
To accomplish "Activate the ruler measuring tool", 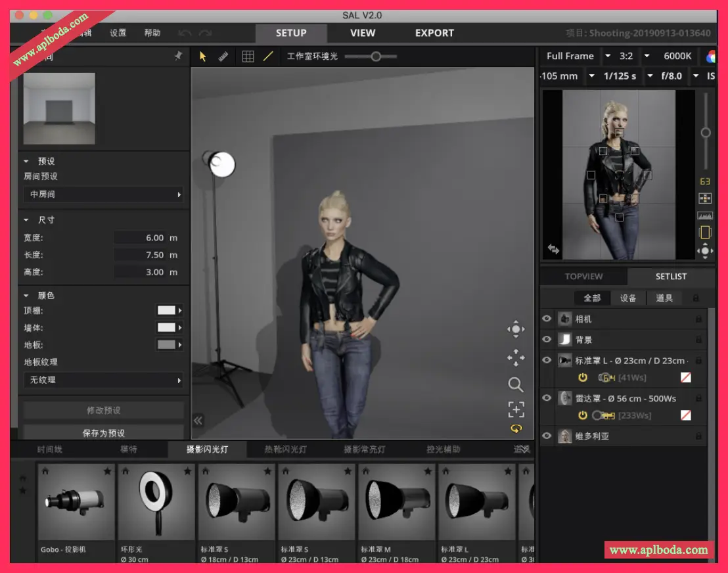I will [223, 57].
